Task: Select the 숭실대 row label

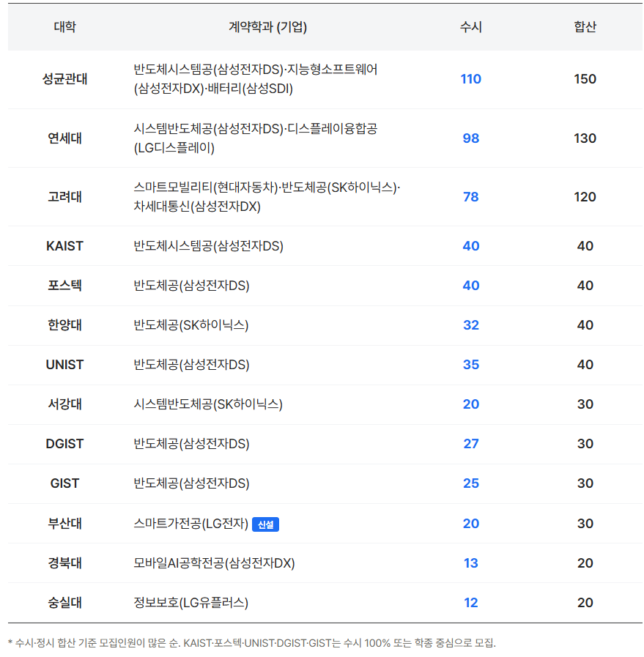Action: (x=64, y=603)
